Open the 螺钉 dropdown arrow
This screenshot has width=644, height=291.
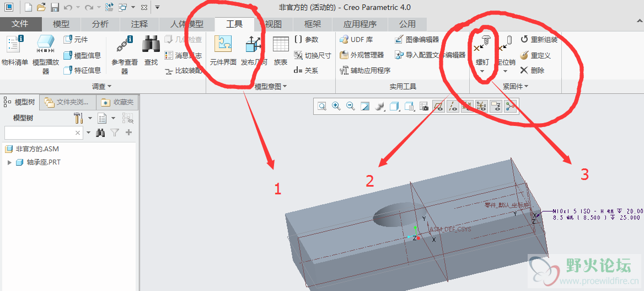(x=482, y=71)
